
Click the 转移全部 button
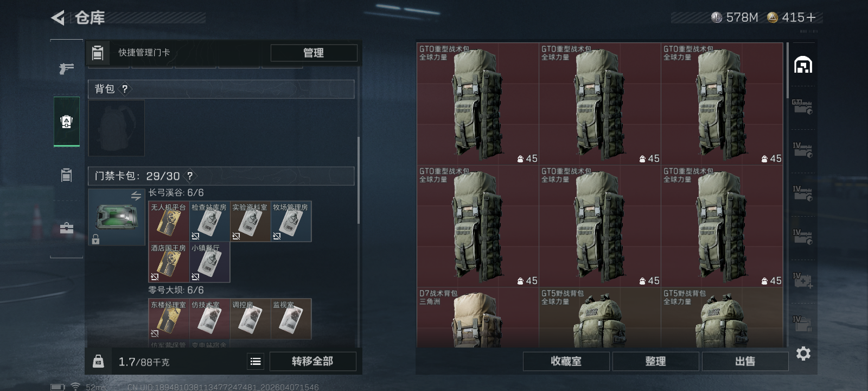point(312,361)
